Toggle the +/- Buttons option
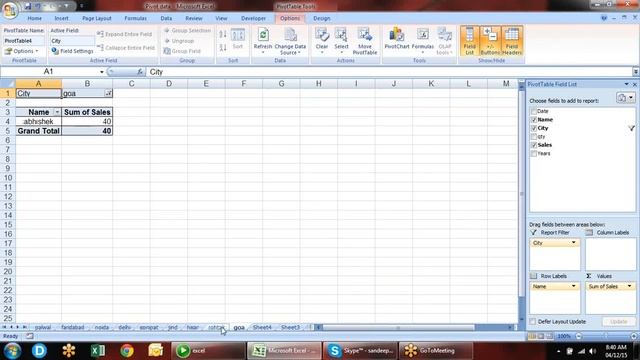640x360 pixels. (x=490, y=41)
